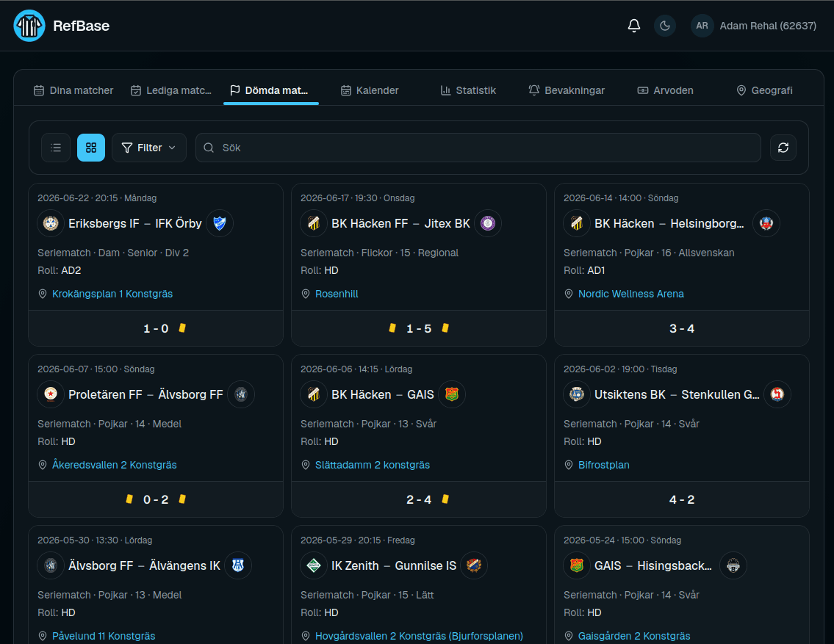Click the Sök search field

tap(478, 148)
